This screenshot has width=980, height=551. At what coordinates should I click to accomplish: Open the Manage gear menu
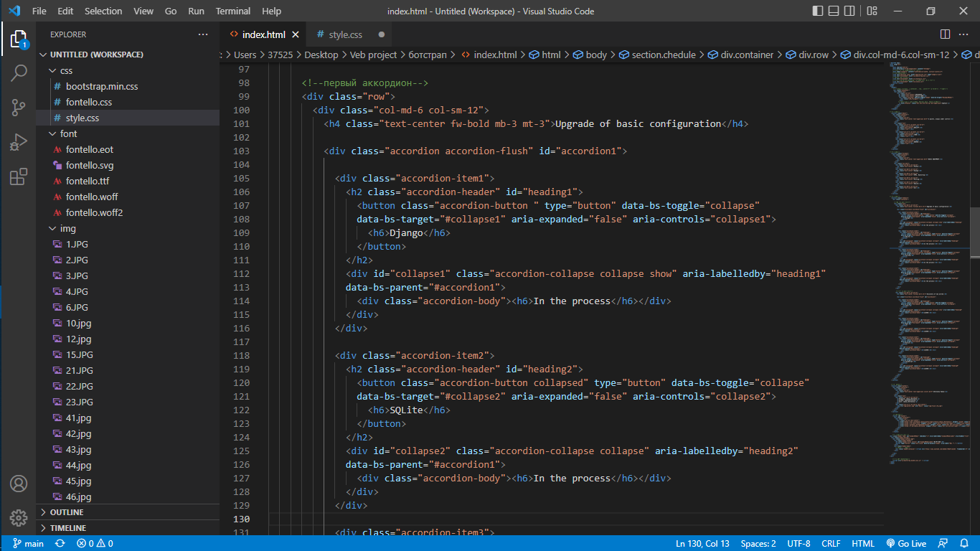(19, 517)
